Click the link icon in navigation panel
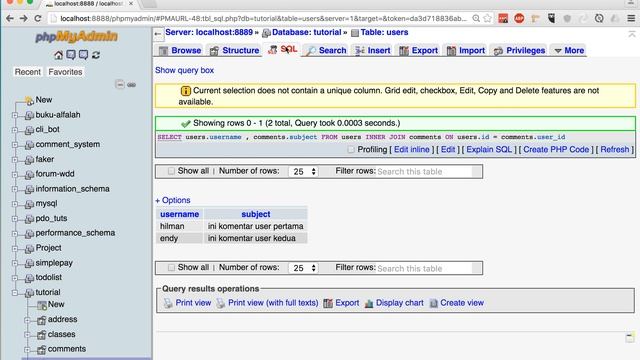The image size is (640, 360). [131, 85]
